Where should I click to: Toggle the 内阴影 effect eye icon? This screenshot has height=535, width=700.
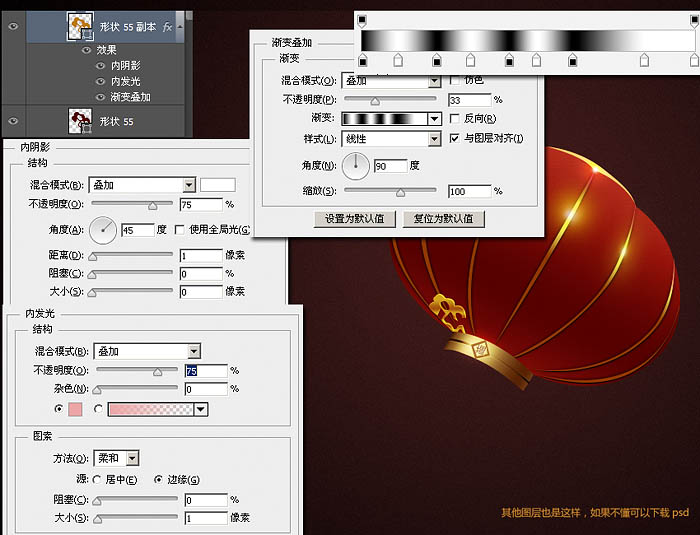coord(101,66)
